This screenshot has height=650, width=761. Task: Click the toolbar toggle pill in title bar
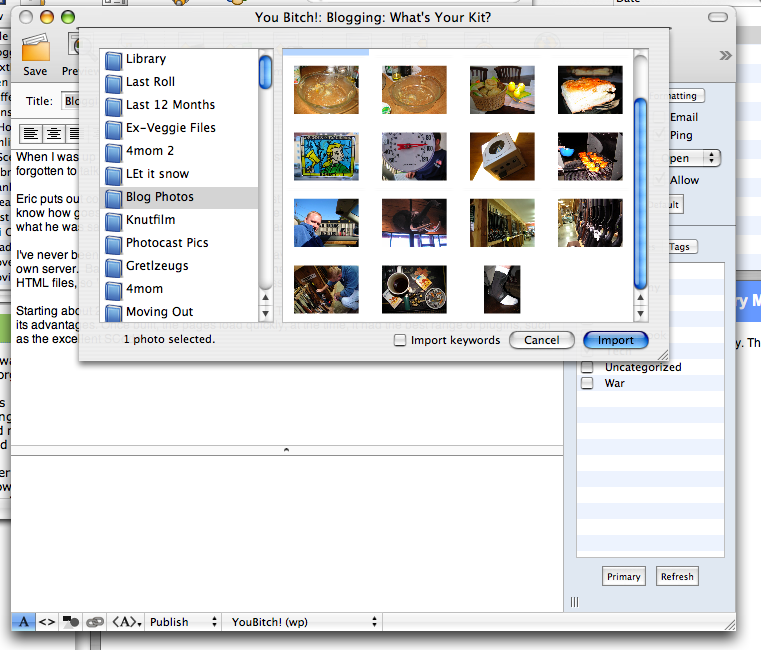tap(718, 17)
